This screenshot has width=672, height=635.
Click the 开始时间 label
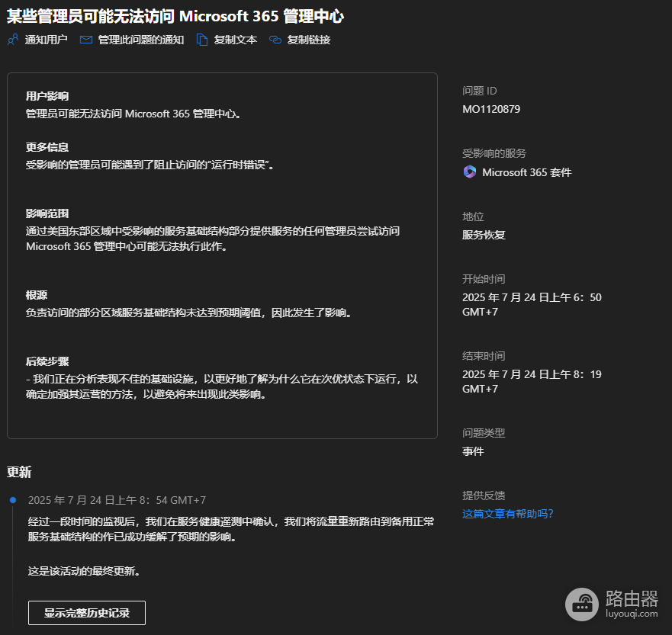click(484, 279)
